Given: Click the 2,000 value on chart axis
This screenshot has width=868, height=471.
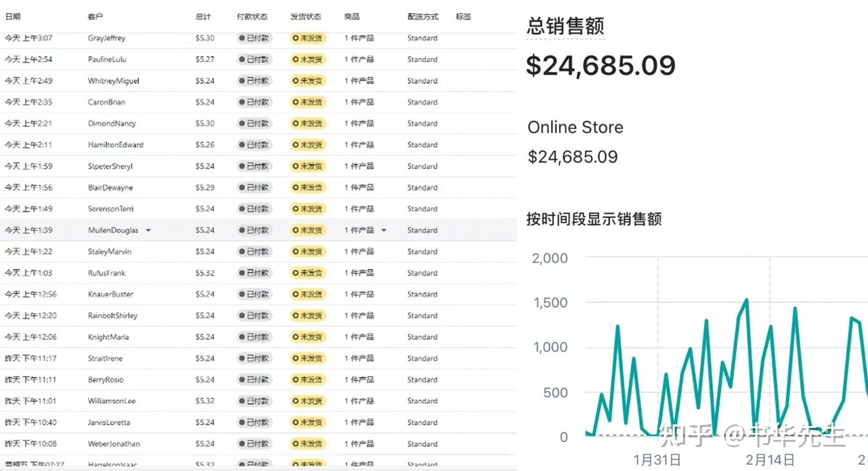Looking at the screenshot, I should point(550,259).
